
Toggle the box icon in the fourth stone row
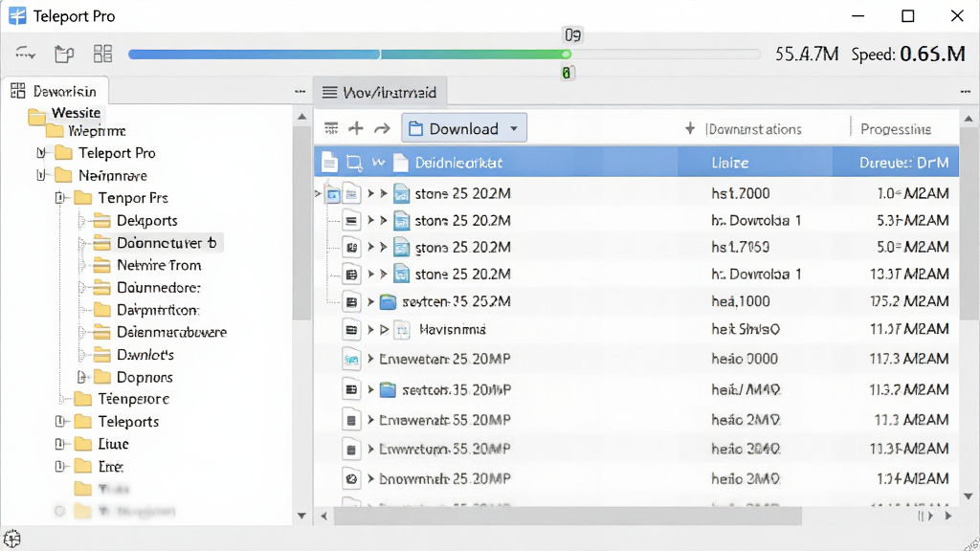click(351, 275)
